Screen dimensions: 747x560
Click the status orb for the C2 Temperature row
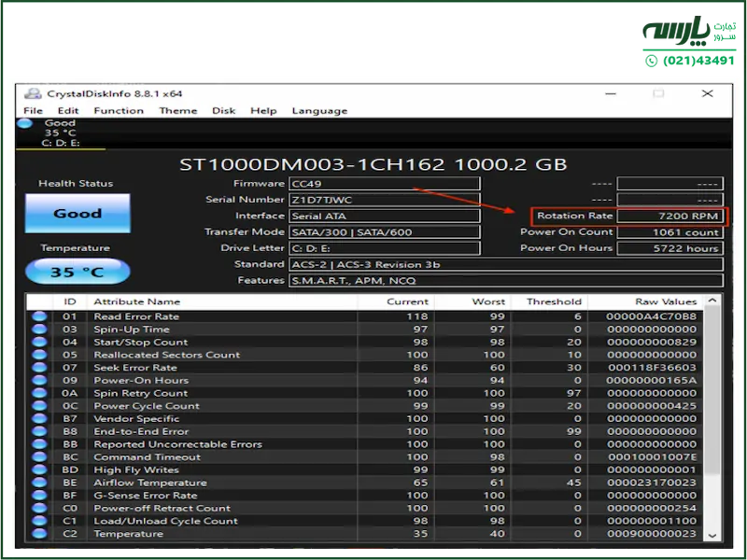[x=39, y=534]
